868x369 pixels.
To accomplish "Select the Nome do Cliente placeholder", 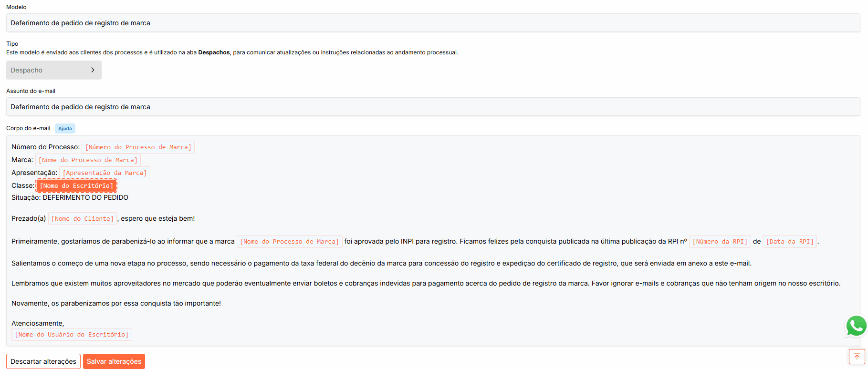I will click(83, 219).
